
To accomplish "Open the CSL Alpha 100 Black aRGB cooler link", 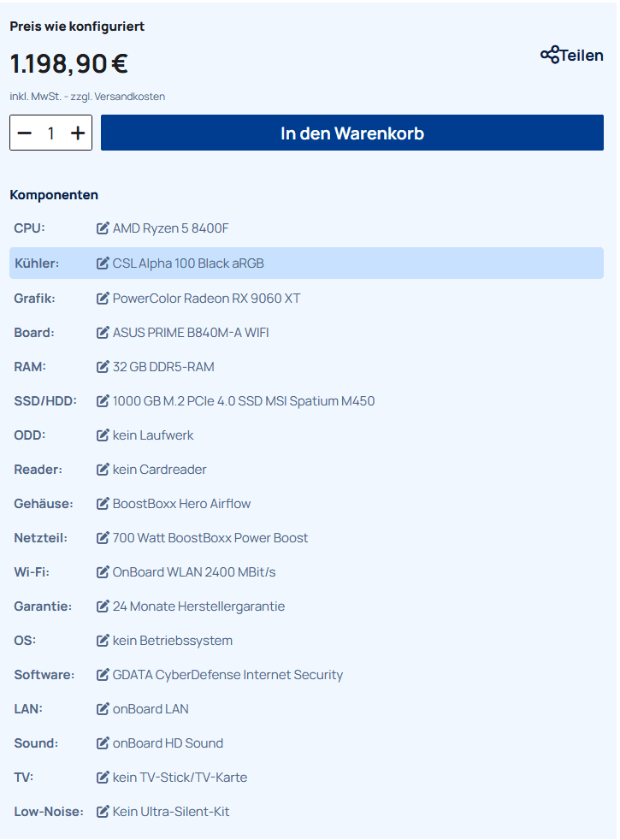I will (x=188, y=263).
